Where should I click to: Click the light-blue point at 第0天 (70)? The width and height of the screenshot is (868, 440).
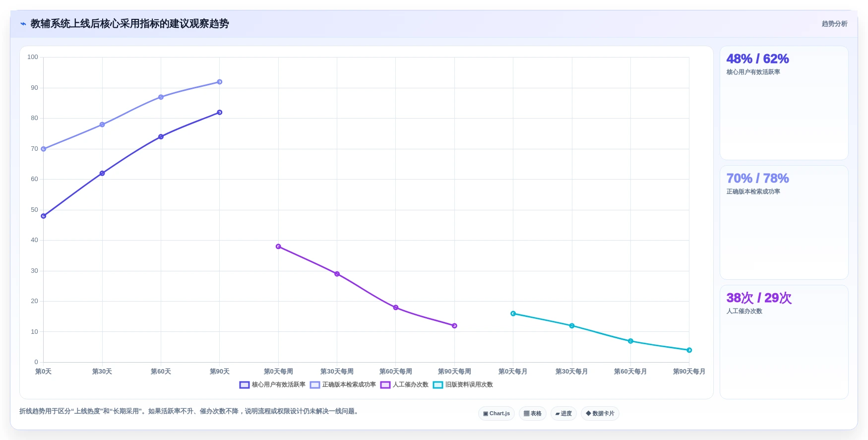[44, 149]
